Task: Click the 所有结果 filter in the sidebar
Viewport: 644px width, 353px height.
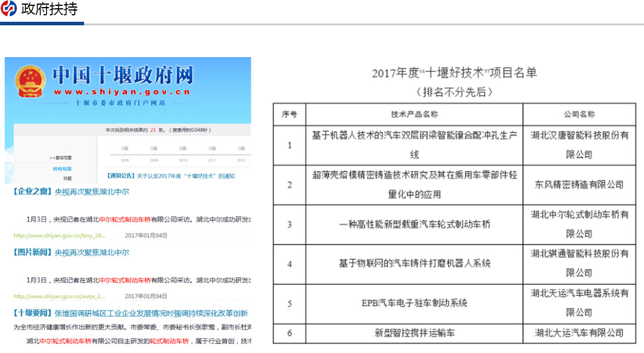Action: [x=62, y=169]
